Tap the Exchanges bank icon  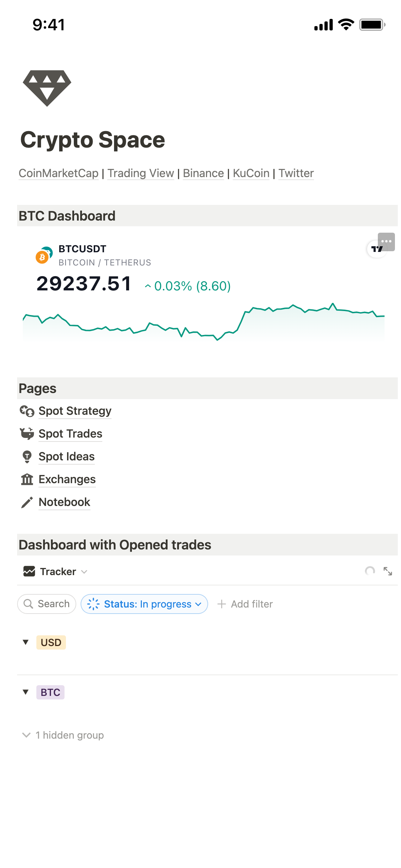coord(27,479)
